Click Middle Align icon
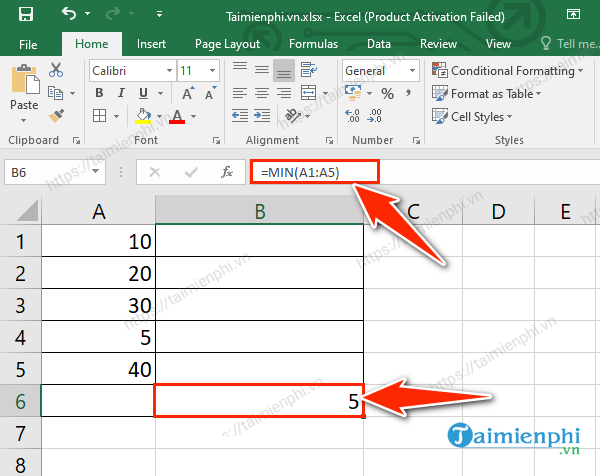This screenshot has width=600, height=476. (x=262, y=70)
